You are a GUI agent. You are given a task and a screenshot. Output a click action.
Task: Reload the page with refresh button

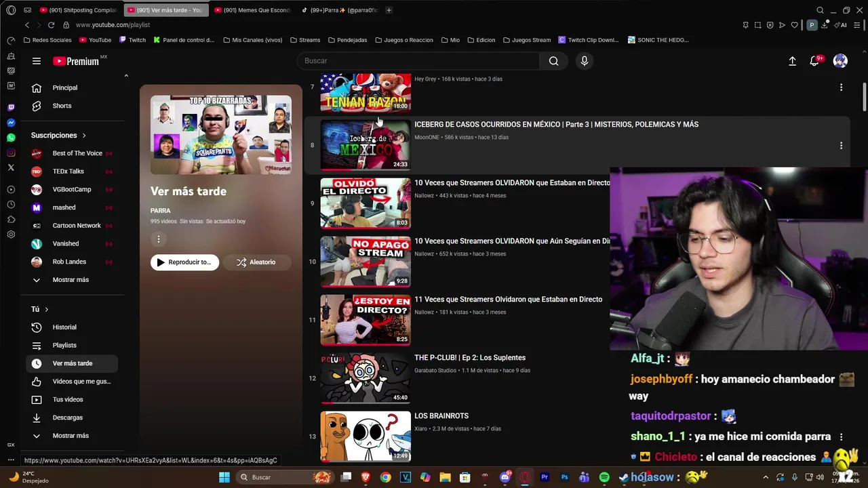(x=51, y=25)
